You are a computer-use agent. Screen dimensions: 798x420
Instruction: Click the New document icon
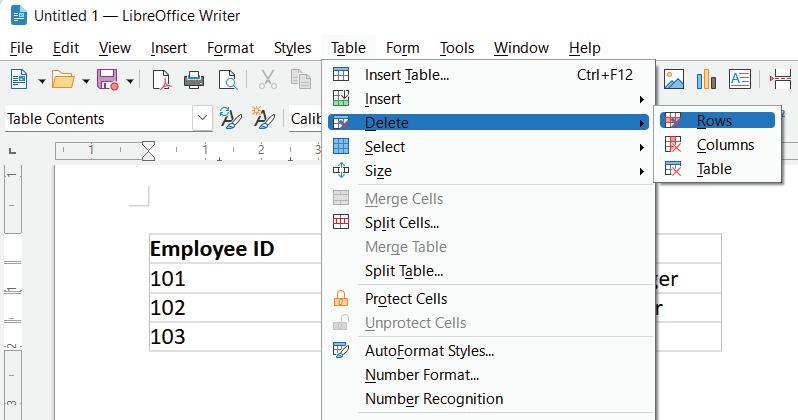(17, 79)
